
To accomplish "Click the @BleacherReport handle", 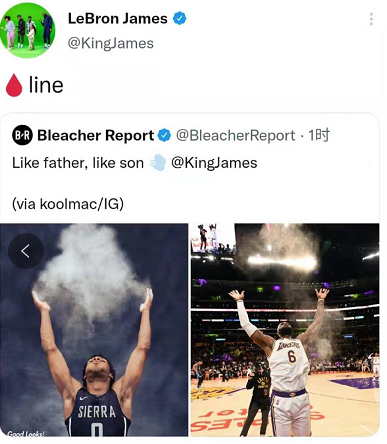I will pyautogui.click(x=235, y=135).
